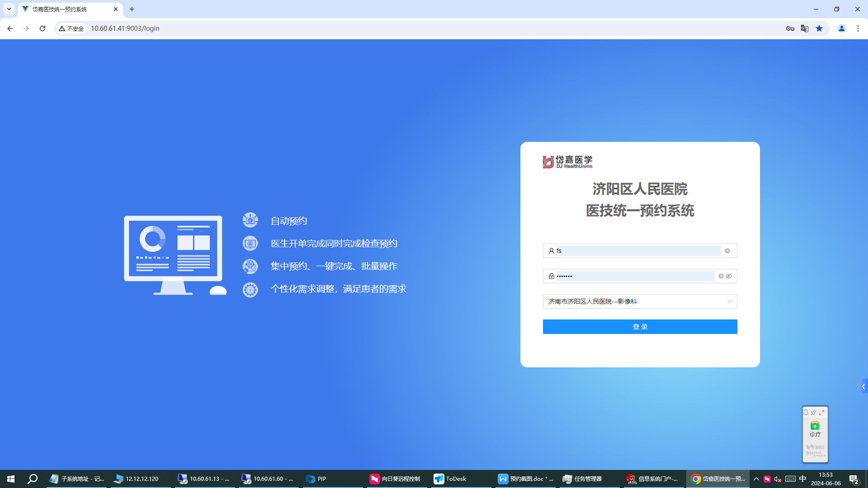The width and height of the screenshot is (868, 488).
Task: Clear the username field with its x icon
Action: [x=727, y=251]
